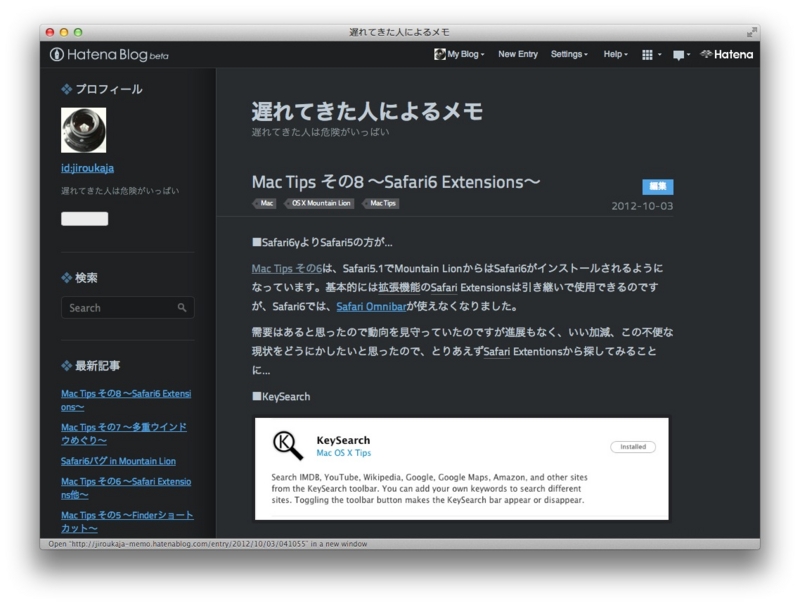
Task: Click the My Blog avatar icon
Action: [x=439, y=54]
